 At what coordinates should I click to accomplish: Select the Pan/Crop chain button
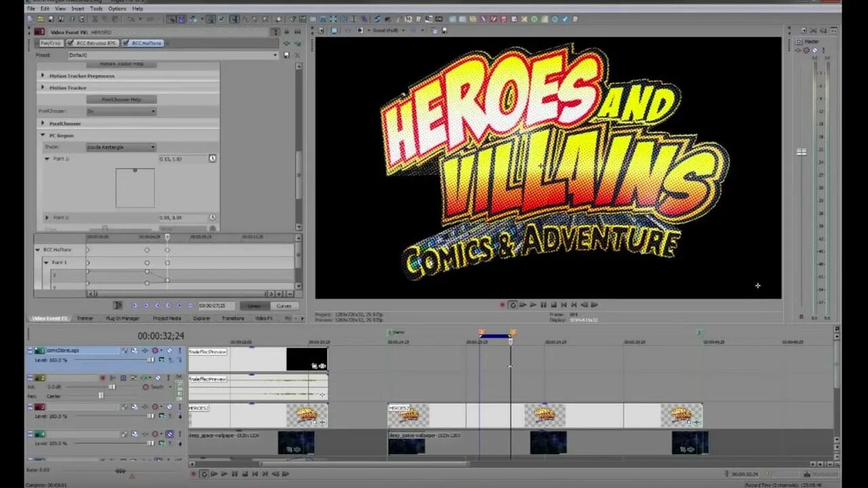[x=51, y=43]
